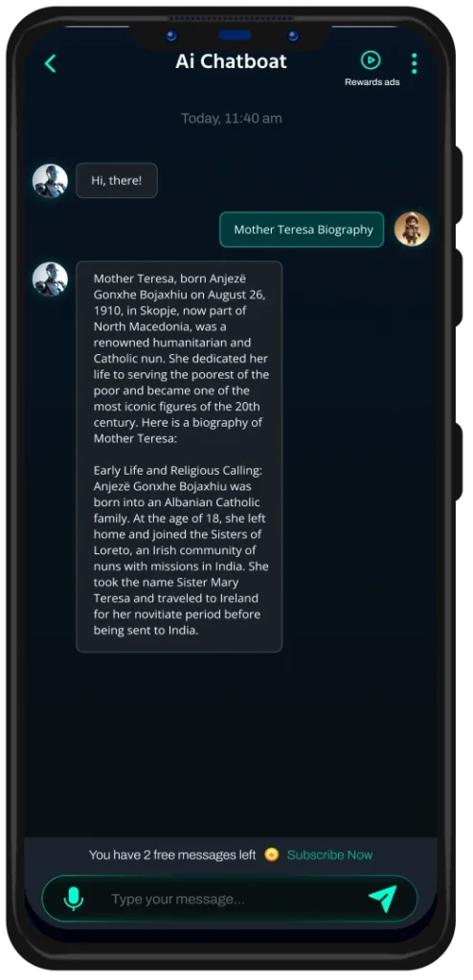Screen dimensions: 473x980
Task: Select the Mother Teresa Biography message bubble
Action: coord(302,230)
